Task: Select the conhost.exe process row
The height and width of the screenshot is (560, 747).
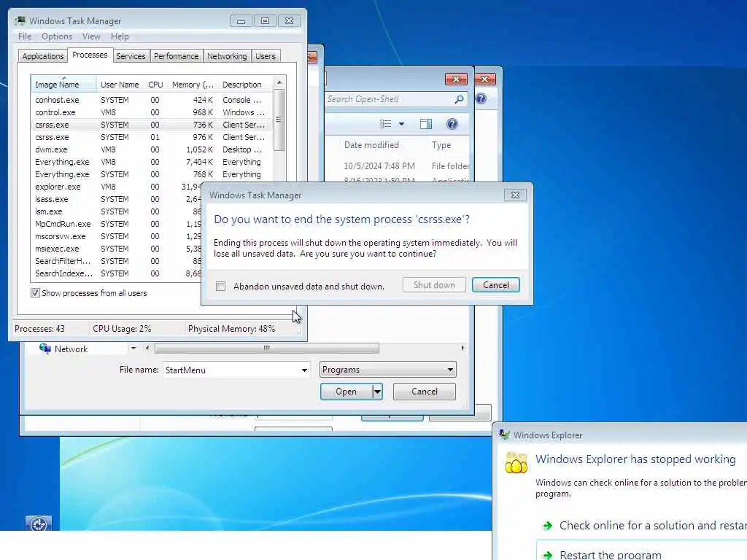Action: [x=152, y=100]
